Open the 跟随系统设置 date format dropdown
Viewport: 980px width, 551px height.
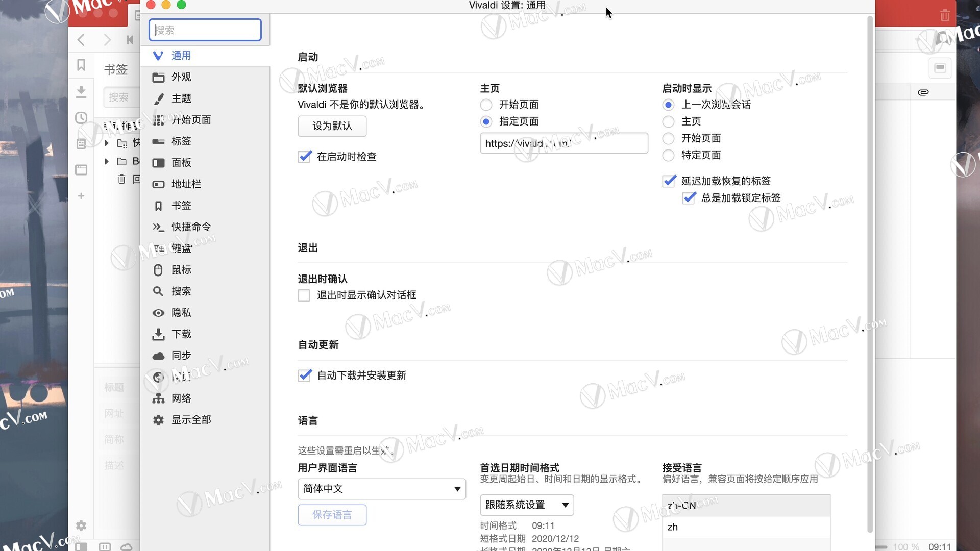coord(527,505)
